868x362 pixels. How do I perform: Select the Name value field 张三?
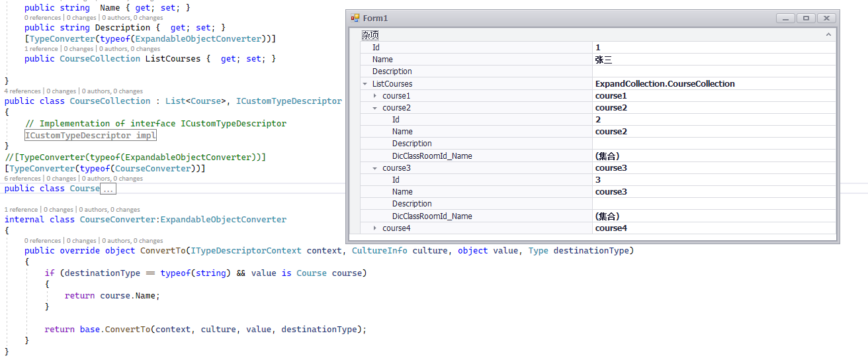pyautogui.click(x=713, y=60)
